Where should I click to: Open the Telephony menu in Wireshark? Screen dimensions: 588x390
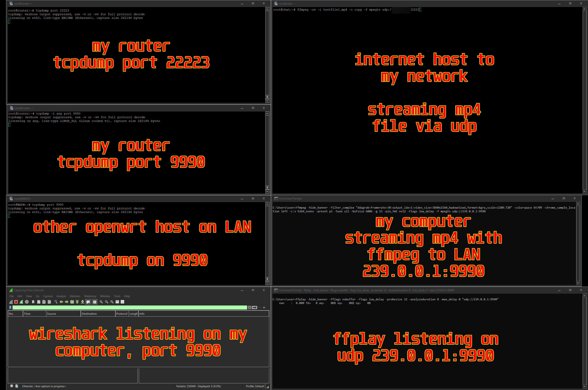click(90, 296)
